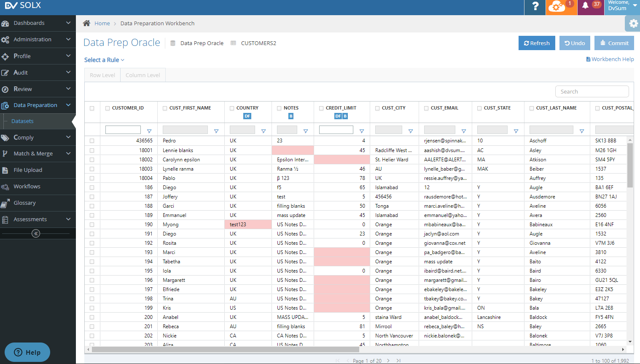Toggle the select-all checkbox in the grid header
640x364 pixels.
[x=92, y=108]
